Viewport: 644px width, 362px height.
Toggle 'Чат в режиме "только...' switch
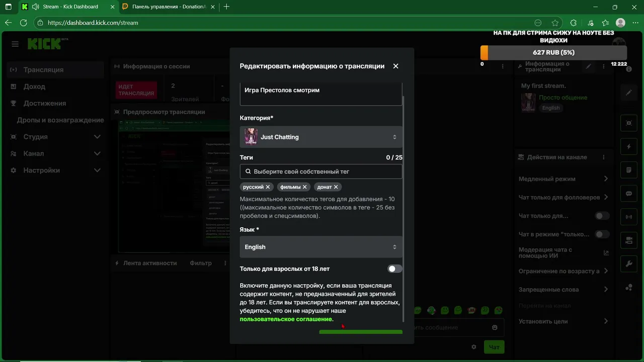pos(602,234)
